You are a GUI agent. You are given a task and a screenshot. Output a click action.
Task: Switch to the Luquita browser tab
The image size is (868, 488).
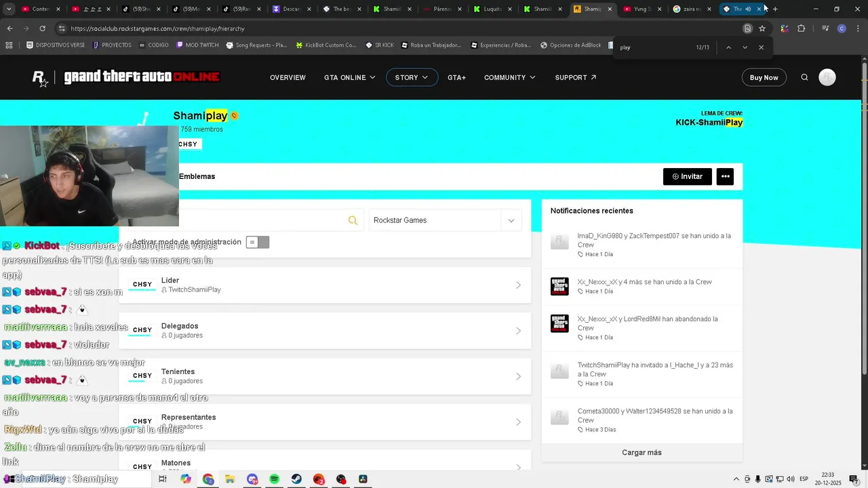point(491,9)
